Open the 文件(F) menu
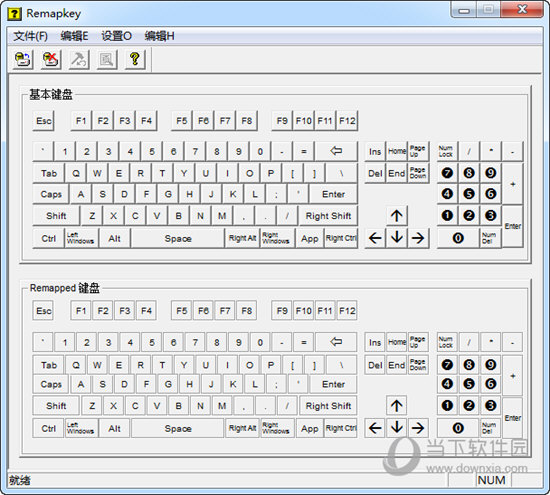Viewport: 550px width, 495px height. (31, 36)
